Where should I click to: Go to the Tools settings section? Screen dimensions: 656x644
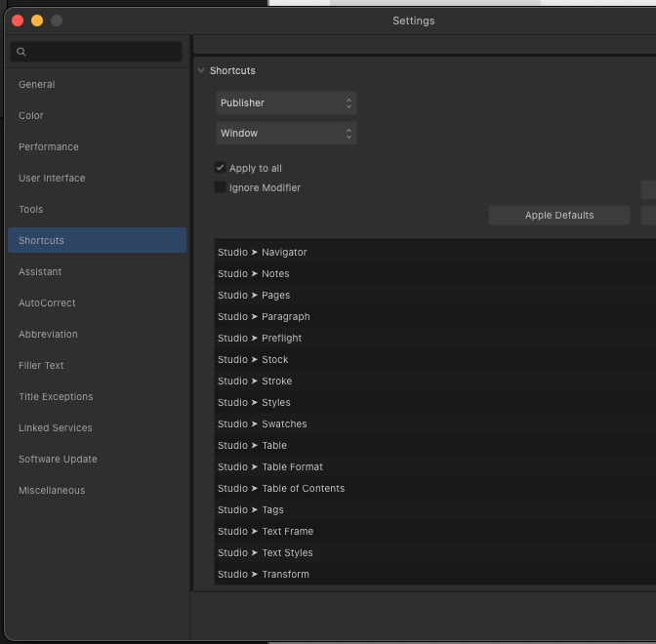[x=31, y=210]
